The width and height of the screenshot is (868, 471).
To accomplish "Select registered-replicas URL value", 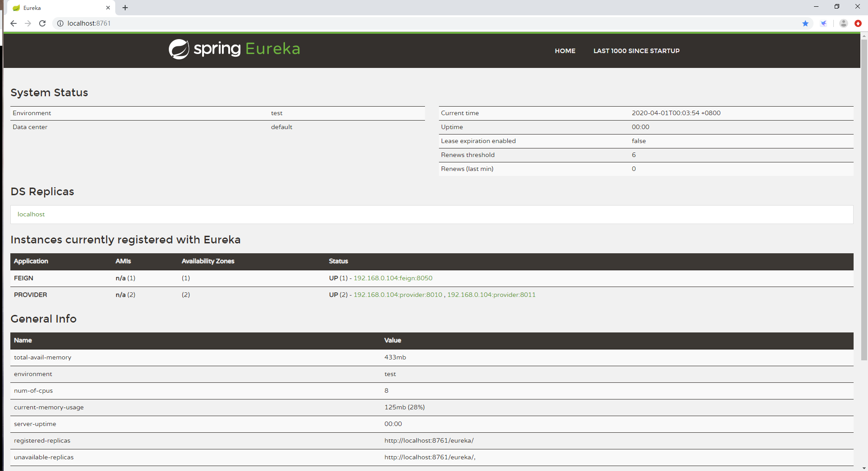I will tap(429, 440).
